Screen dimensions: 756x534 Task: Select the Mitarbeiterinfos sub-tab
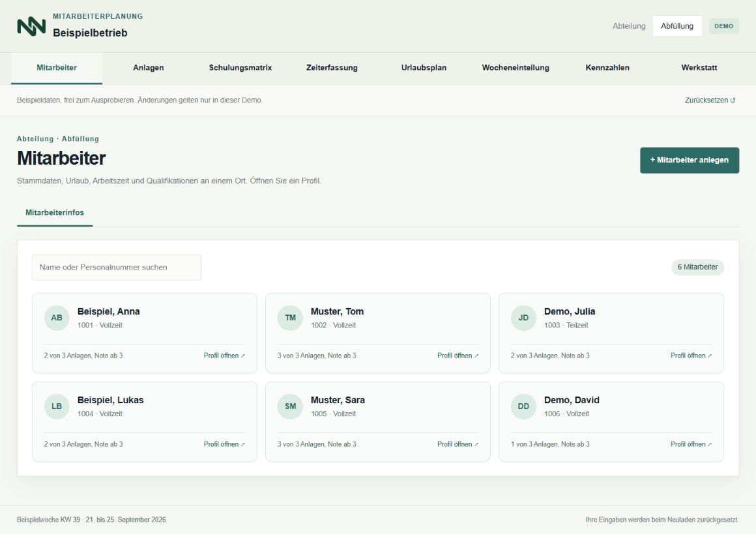click(55, 212)
